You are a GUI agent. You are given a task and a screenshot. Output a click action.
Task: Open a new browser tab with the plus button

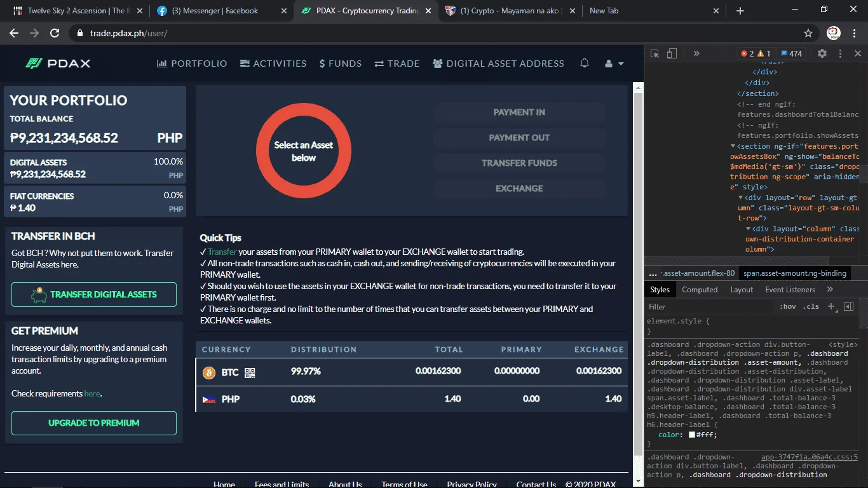740,11
